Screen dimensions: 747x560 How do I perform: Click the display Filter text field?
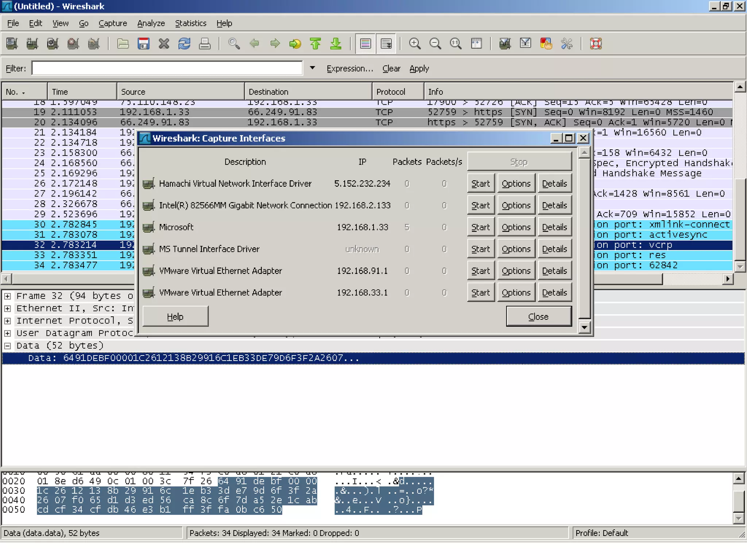[167, 68]
